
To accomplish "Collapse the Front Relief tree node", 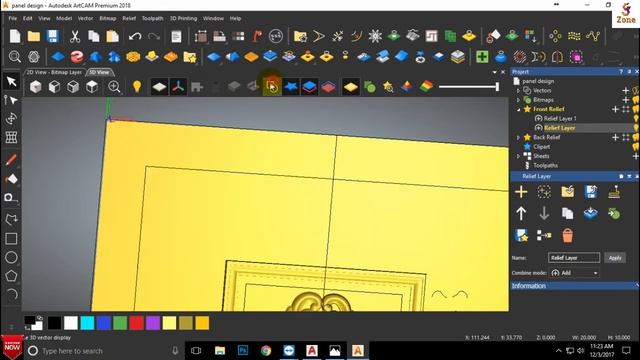I will click(x=518, y=109).
